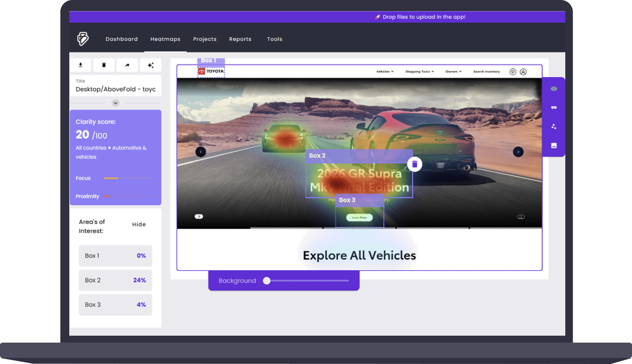Screen dimensions: 632x364
Task: Click the AI sparkle icon
Action: pos(151,65)
